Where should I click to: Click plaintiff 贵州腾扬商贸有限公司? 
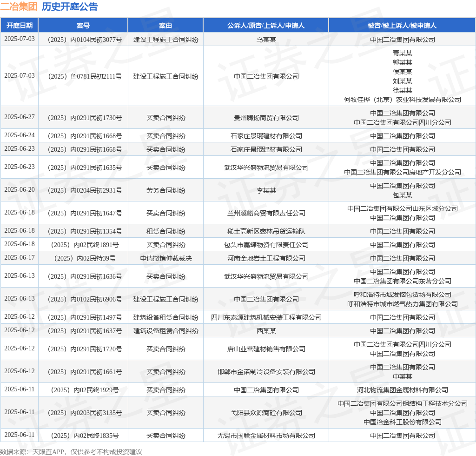point(266,118)
